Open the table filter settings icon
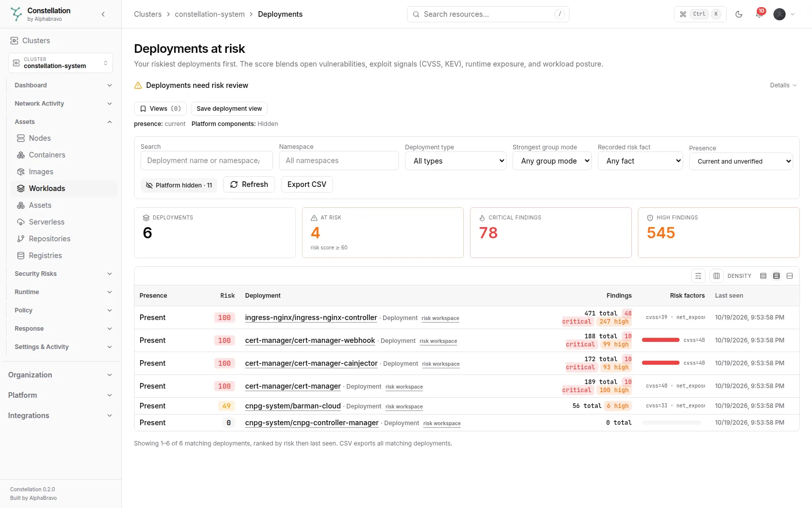Image resolution: width=812 pixels, height=508 pixels. coord(698,276)
